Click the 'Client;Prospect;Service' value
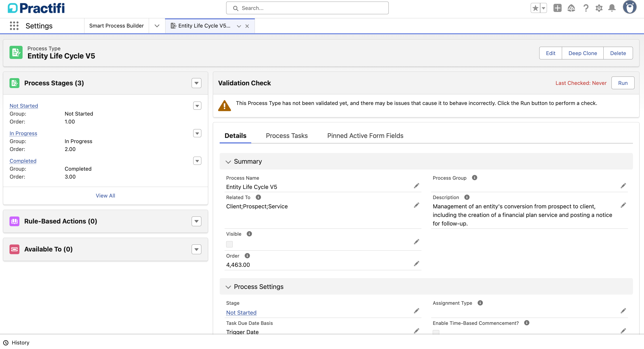This screenshot has height=349, width=644. [x=257, y=206]
